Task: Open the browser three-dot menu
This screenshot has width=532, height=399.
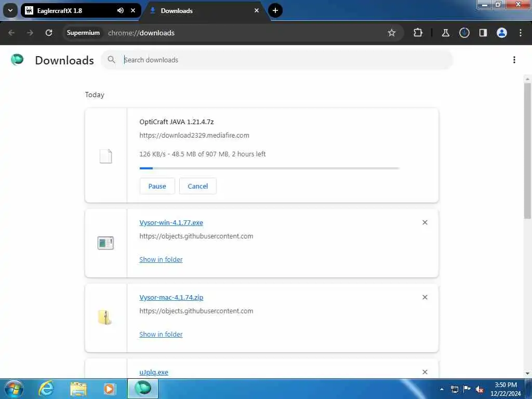Action: click(521, 33)
